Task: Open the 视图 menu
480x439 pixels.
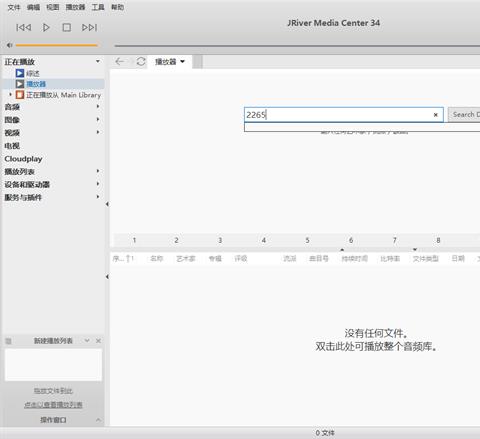Action: (53, 7)
